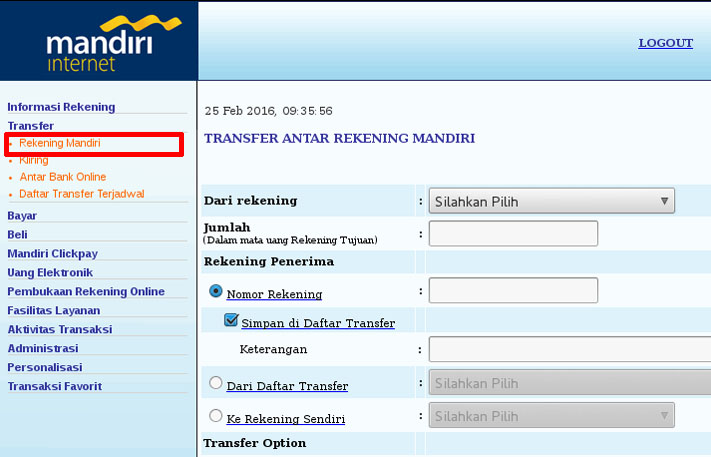The image size is (711, 457).
Task: Click the 25 Feb 2016 timestamp
Action: (x=268, y=111)
